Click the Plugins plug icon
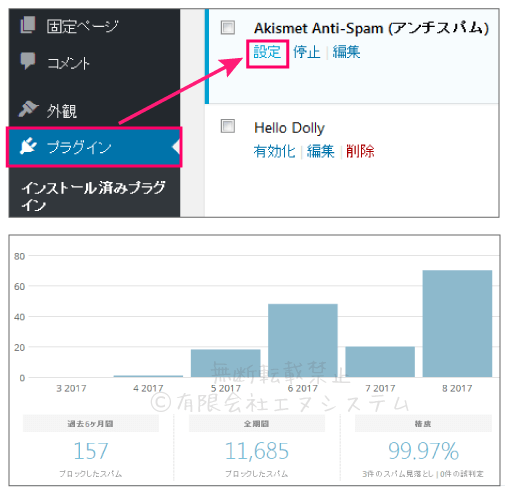Screen dimensions: 510x491 click(x=28, y=146)
